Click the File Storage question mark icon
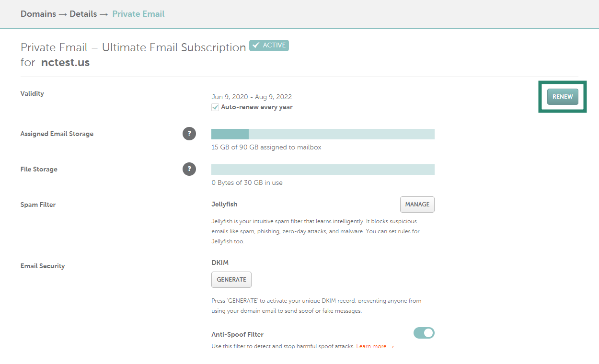 (189, 169)
